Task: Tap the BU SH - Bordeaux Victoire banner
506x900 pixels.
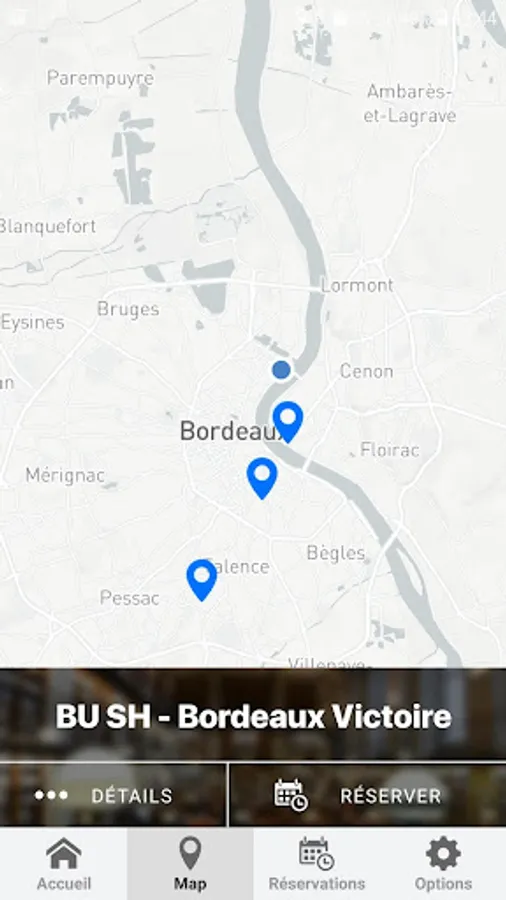Action: 253,716
